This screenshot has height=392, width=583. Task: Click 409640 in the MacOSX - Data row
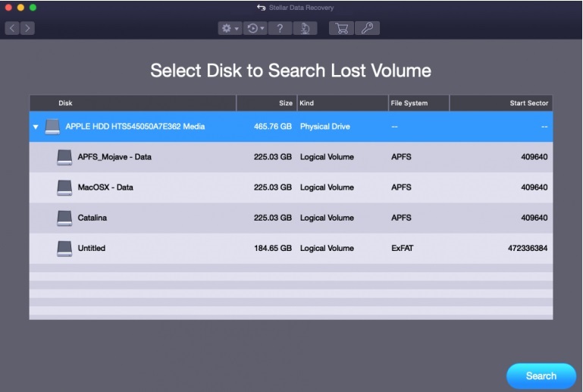coord(534,187)
